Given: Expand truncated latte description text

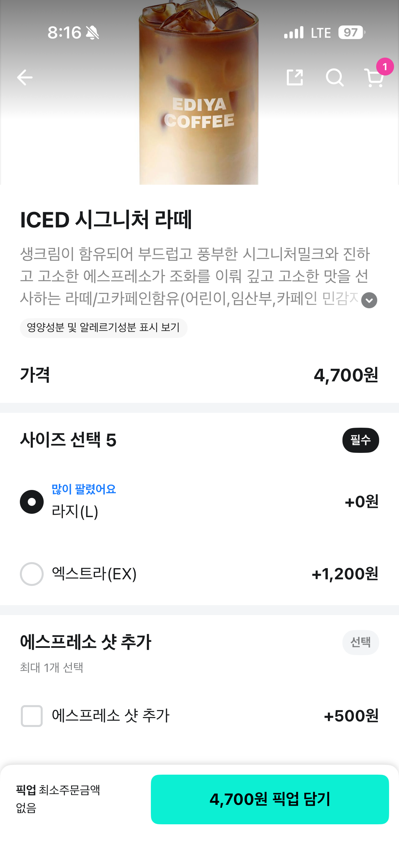Looking at the screenshot, I should point(195,276).
